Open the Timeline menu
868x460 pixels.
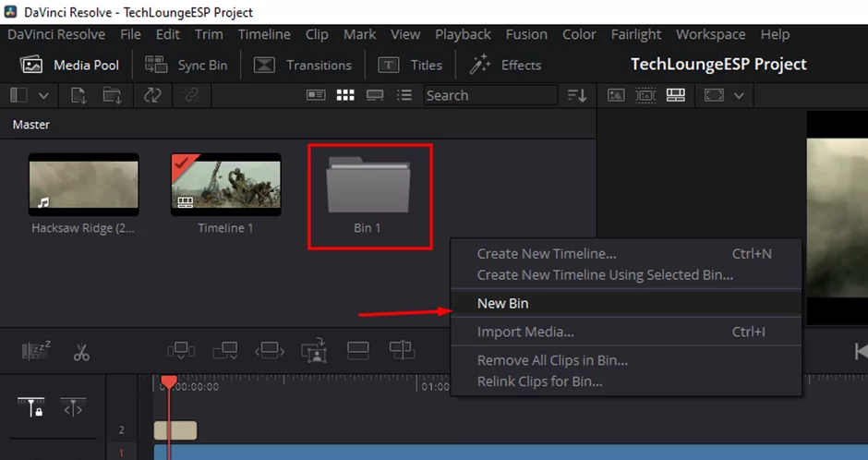(264, 34)
